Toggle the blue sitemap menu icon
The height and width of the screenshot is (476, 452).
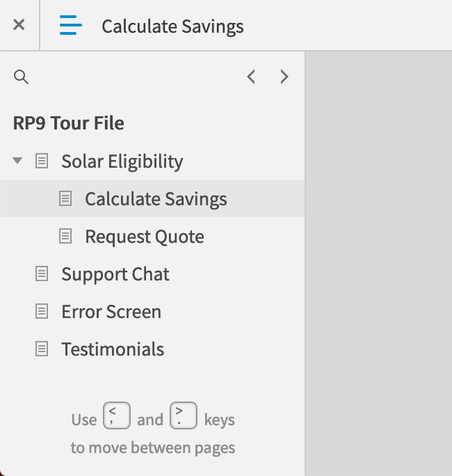coord(70,25)
